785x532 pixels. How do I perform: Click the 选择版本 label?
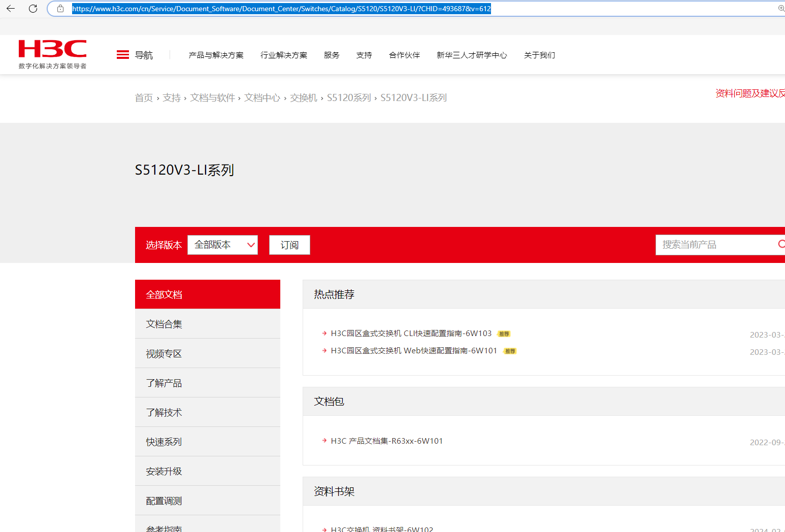163,245
